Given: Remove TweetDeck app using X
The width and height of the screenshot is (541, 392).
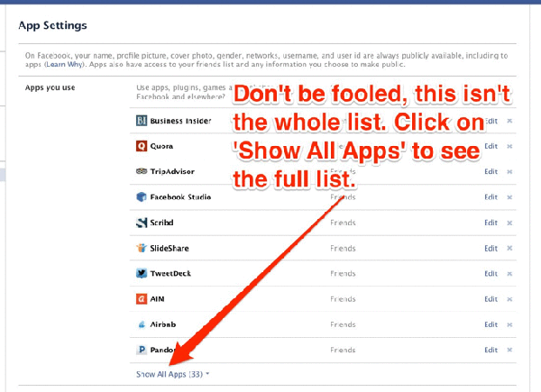Looking at the screenshot, I should point(509,274).
